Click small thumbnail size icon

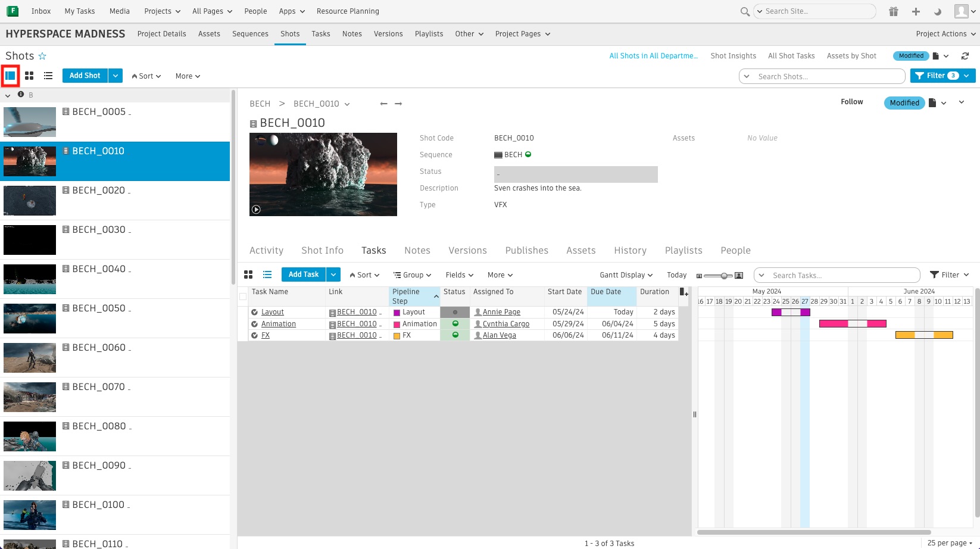(x=699, y=276)
